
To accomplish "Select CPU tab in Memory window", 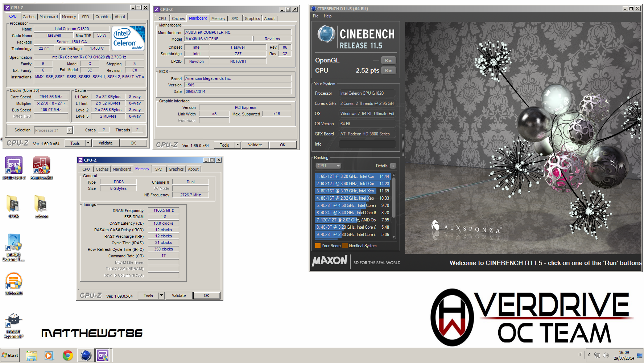I will pyautogui.click(x=86, y=169).
